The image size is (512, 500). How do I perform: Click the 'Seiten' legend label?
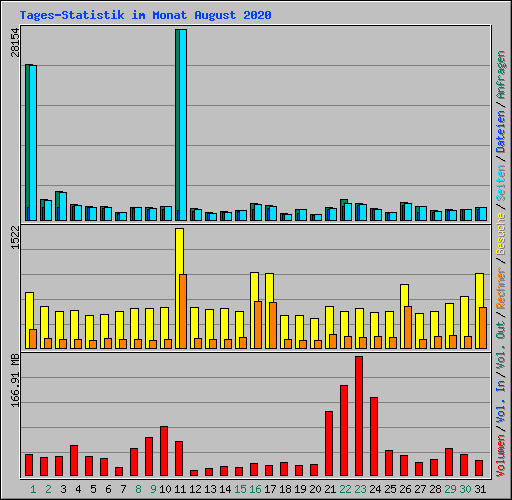tap(501, 183)
